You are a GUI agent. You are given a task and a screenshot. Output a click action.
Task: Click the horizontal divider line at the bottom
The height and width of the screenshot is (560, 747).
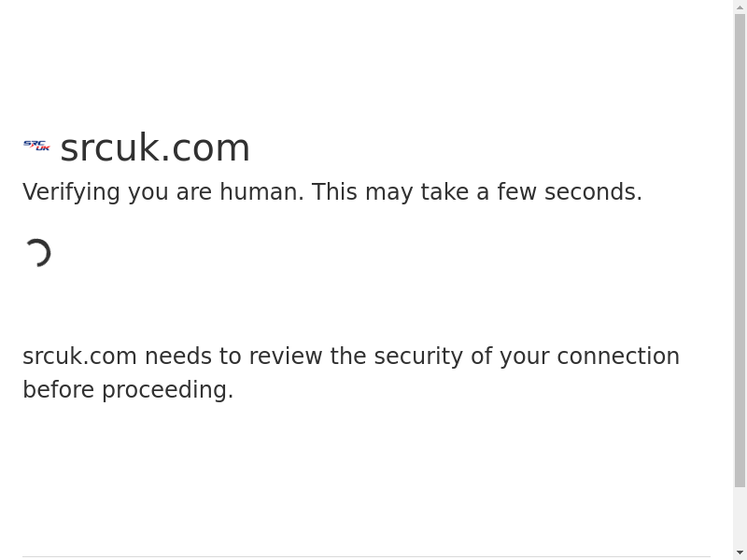tap(366, 557)
